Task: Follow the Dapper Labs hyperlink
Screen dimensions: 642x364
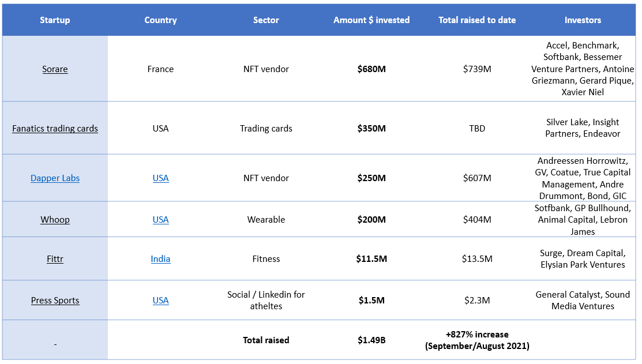Action: click(x=55, y=178)
